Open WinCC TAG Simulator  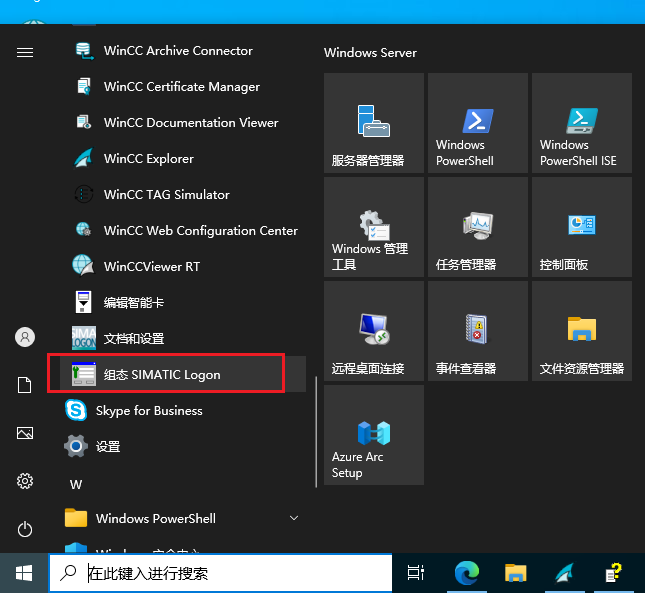coord(166,195)
